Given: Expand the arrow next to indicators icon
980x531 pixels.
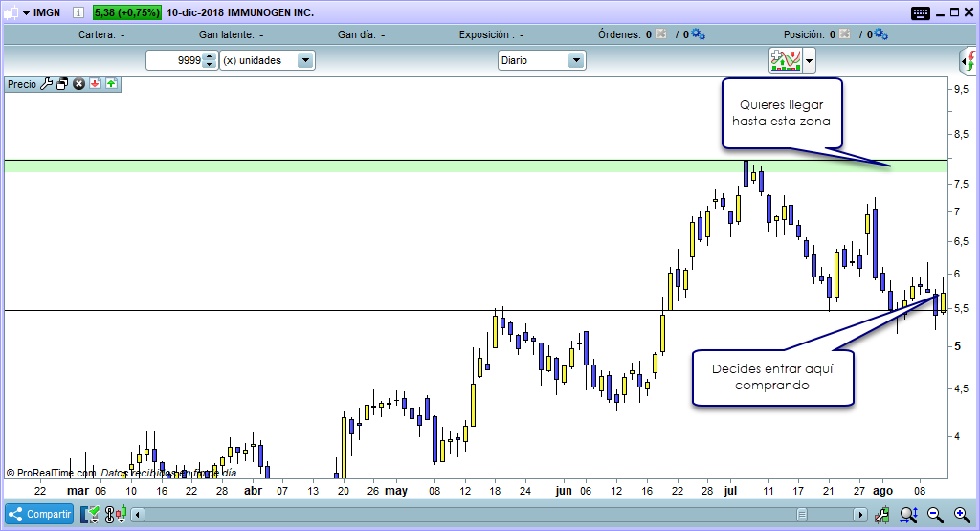Looking at the screenshot, I should [x=811, y=61].
